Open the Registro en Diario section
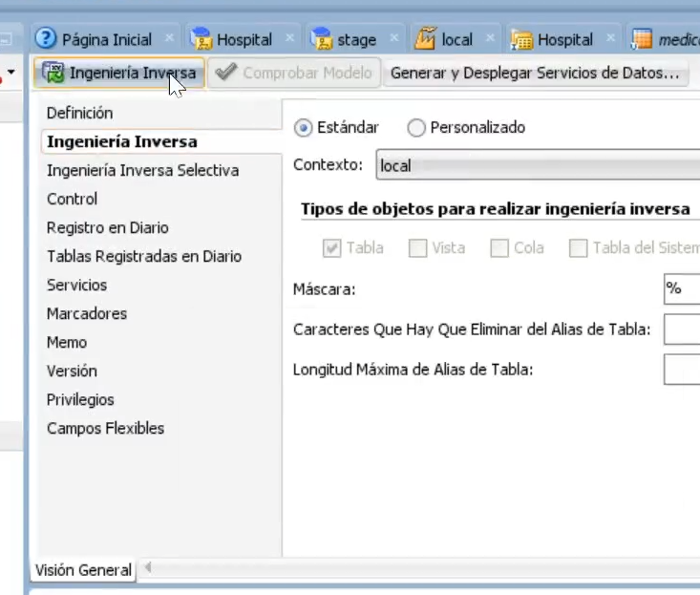The image size is (700, 595). pyautogui.click(x=108, y=227)
